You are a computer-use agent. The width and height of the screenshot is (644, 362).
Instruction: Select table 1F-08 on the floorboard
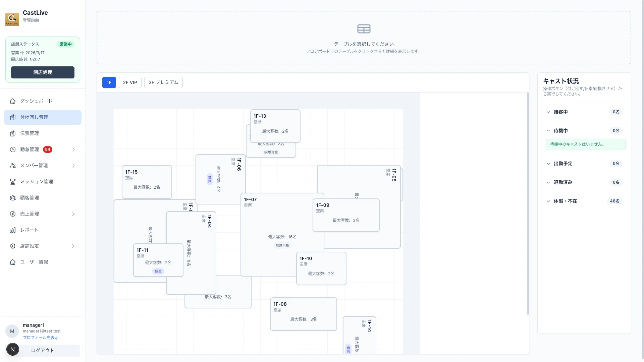click(303, 314)
